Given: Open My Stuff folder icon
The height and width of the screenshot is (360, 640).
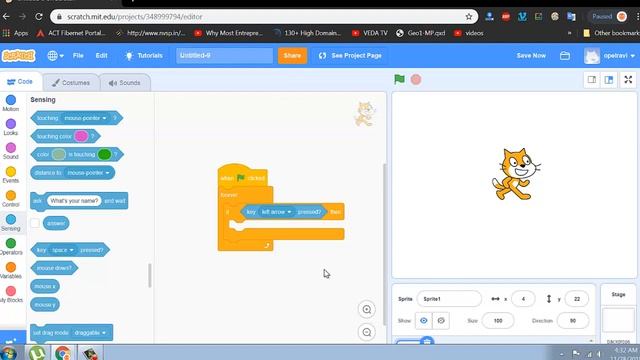Looking at the screenshot, I should point(565,56).
